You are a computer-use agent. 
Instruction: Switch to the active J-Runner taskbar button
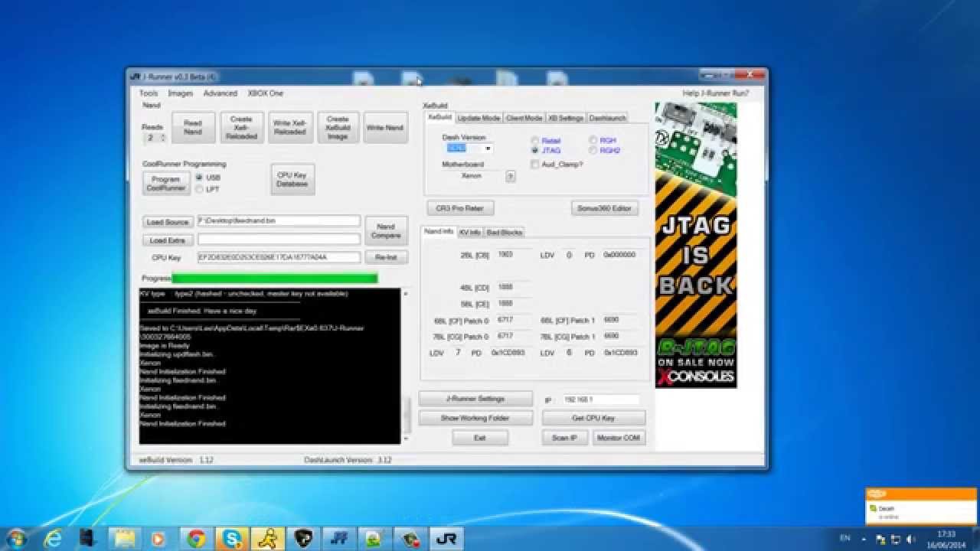(x=446, y=538)
